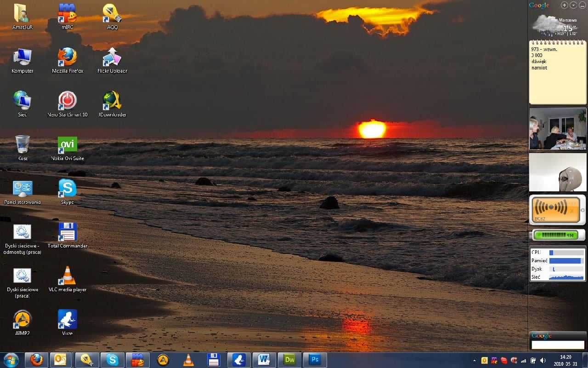Open the Amet3uR user folder on the desktop

pyautogui.click(x=22, y=17)
